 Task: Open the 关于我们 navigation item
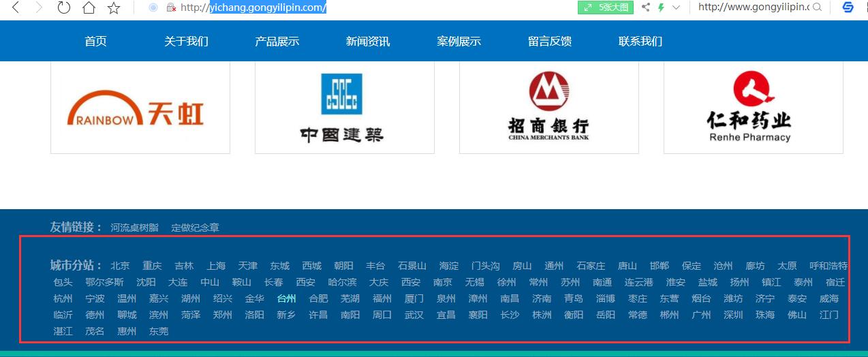(186, 41)
